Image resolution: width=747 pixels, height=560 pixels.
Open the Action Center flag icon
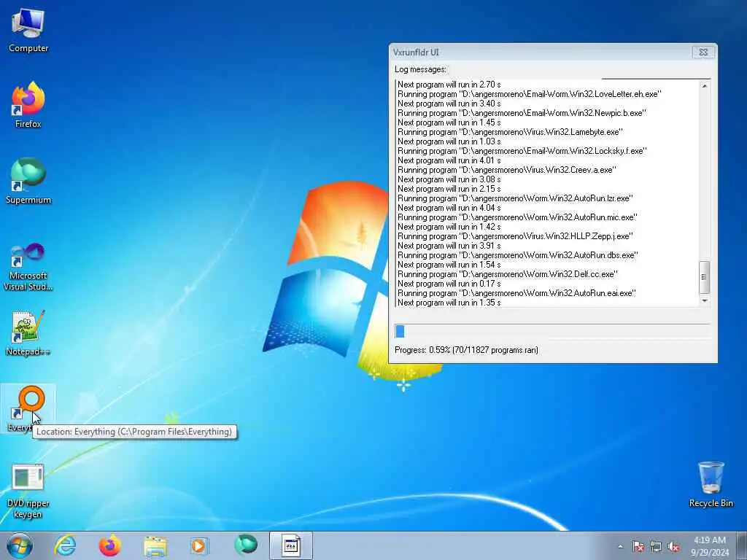tap(638, 547)
